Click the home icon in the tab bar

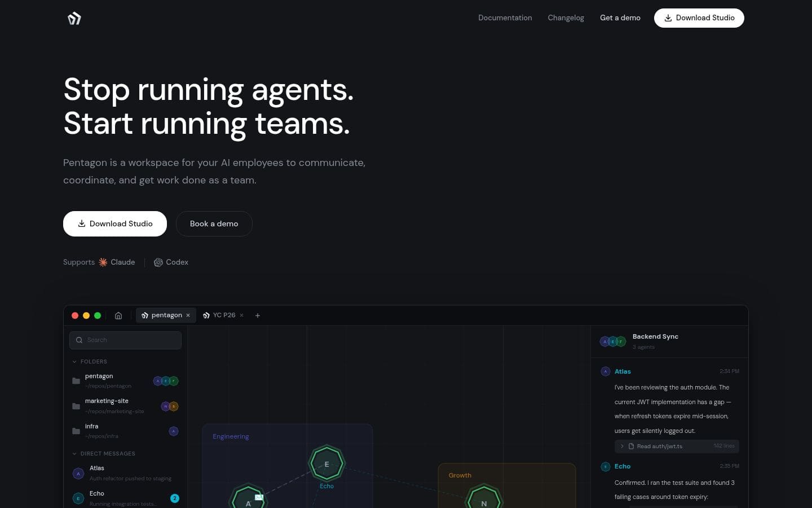pos(118,316)
